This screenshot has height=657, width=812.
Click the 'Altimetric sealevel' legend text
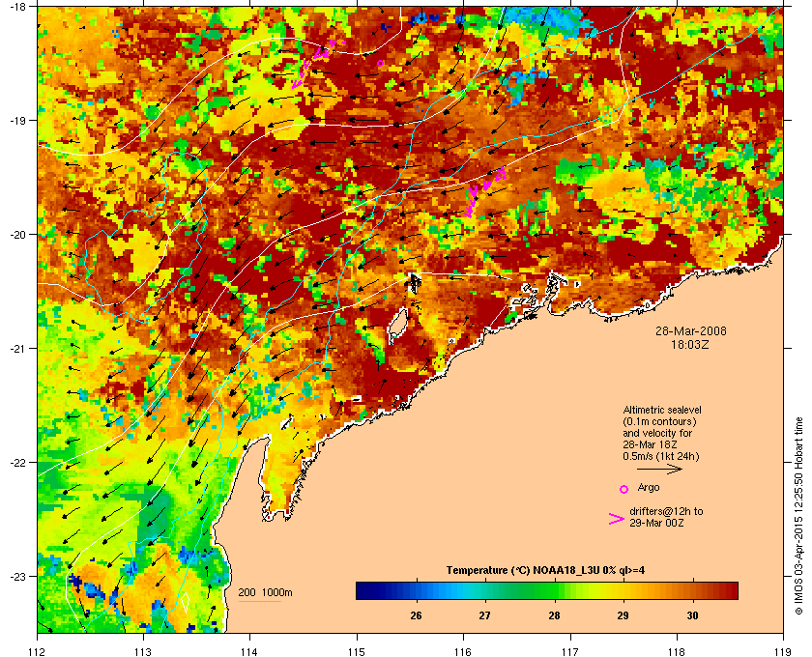(662, 410)
